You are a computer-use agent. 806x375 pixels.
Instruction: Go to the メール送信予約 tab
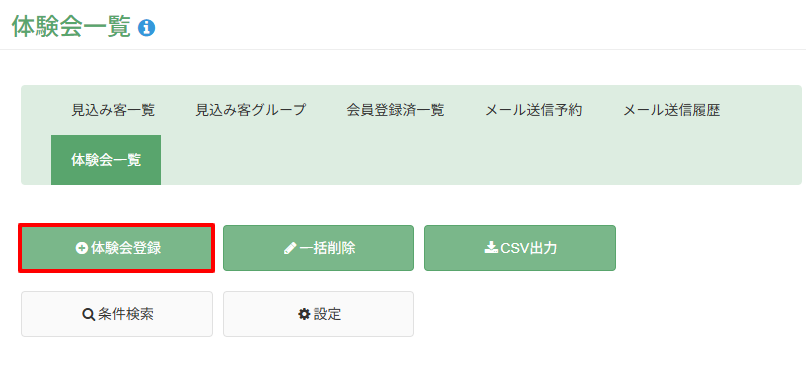(534, 110)
